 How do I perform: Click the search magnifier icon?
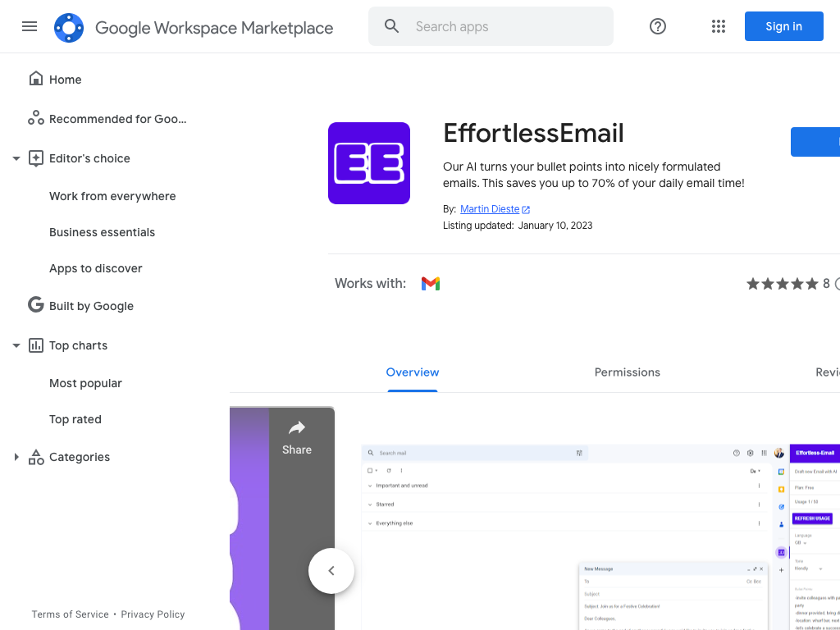point(391,26)
